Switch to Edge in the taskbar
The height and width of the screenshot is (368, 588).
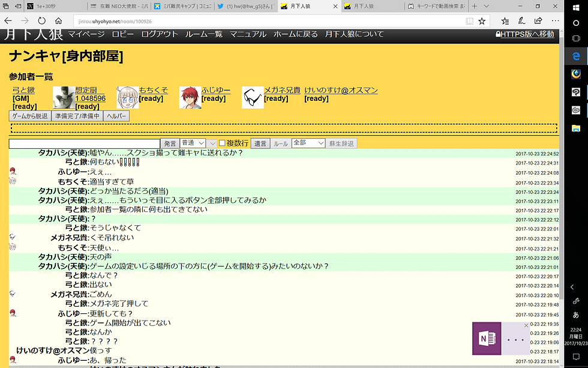(576, 56)
